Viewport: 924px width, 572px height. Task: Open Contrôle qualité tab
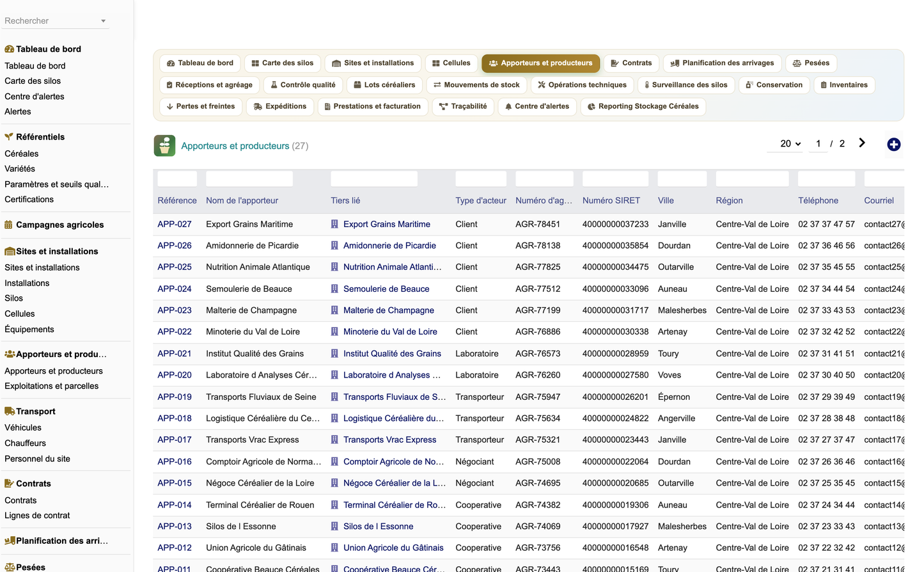point(303,85)
